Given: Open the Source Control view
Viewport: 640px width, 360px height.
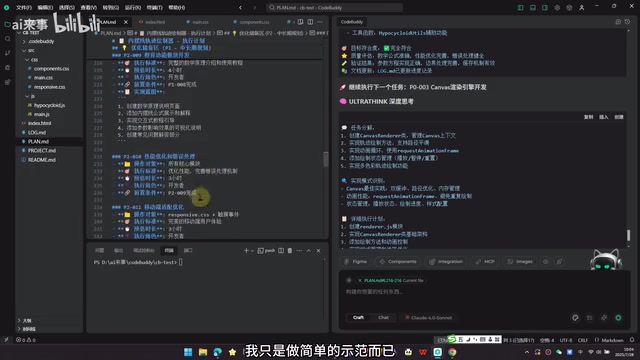Looking at the screenshot, I should coord(7,53).
